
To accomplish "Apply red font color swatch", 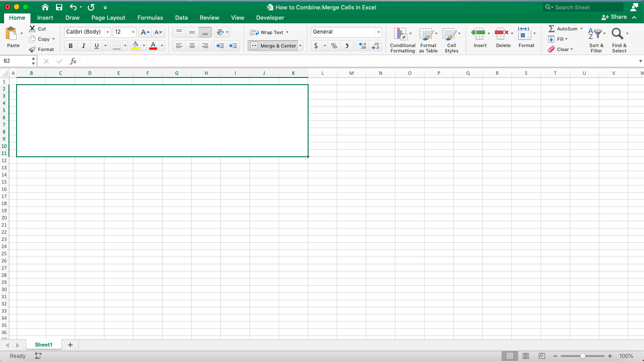I will click(x=153, y=46).
